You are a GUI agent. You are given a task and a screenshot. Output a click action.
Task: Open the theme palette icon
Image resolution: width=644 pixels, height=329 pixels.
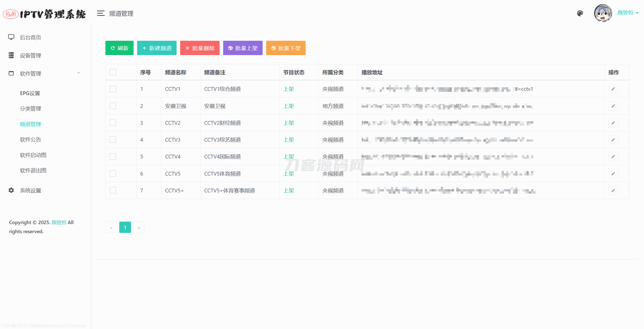point(580,13)
